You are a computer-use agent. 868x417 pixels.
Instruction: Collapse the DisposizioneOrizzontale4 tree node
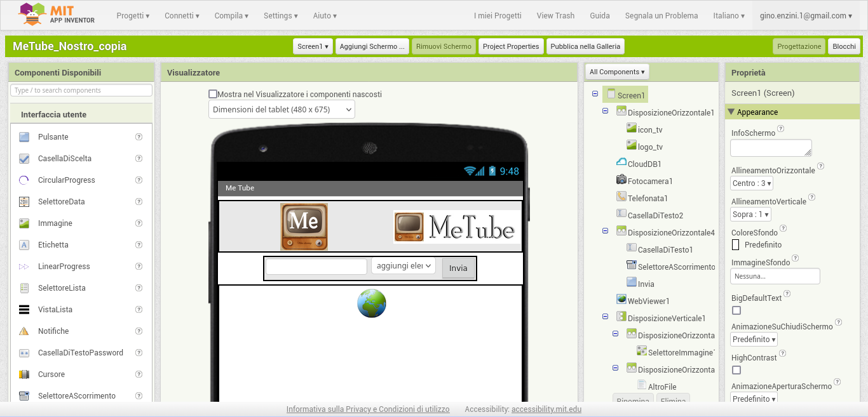(x=605, y=231)
